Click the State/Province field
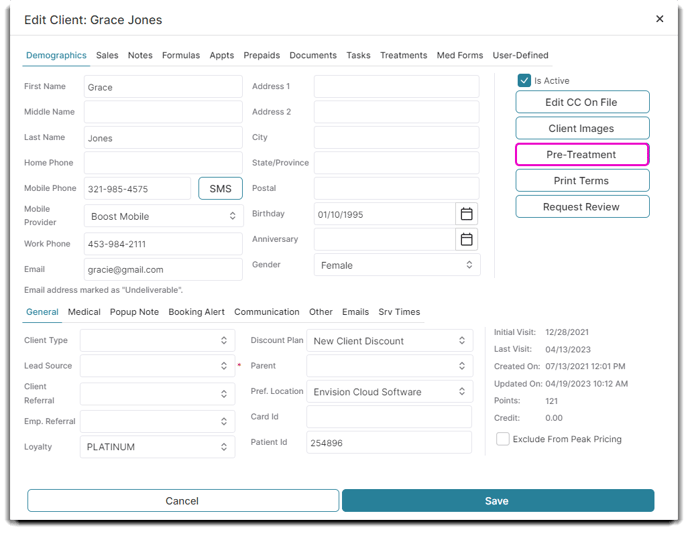 coord(397,163)
